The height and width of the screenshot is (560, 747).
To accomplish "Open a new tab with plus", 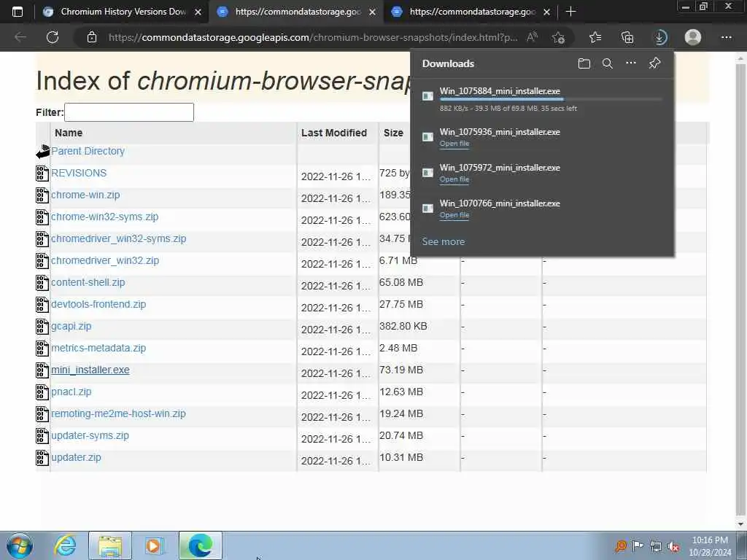I will [x=570, y=12].
